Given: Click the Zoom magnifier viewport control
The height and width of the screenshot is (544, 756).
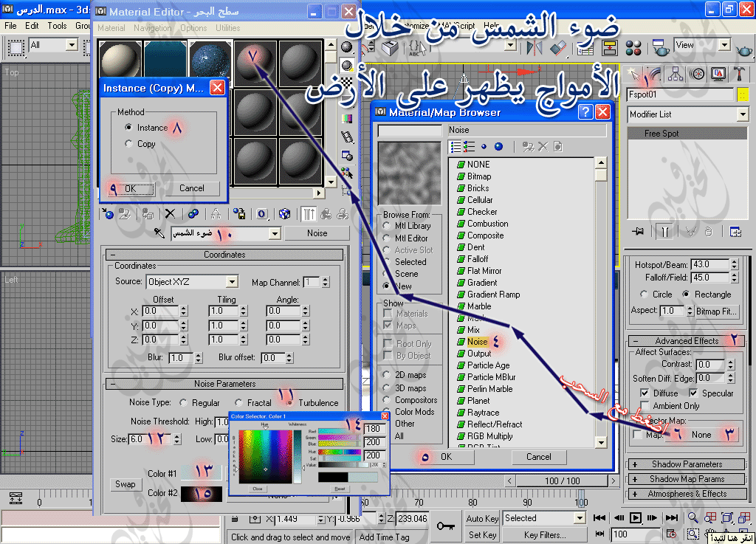Looking at the screenshot, I should click(x=693, y=518).
